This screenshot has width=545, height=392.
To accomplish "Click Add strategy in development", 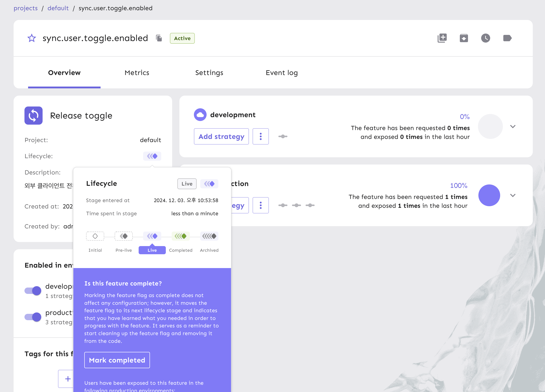I will click(x=221, y=136).
